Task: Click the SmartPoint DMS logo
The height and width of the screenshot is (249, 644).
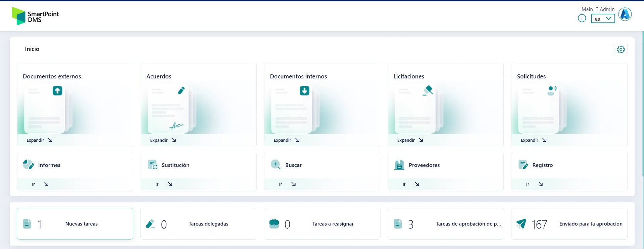Action: tap(35, 16)
